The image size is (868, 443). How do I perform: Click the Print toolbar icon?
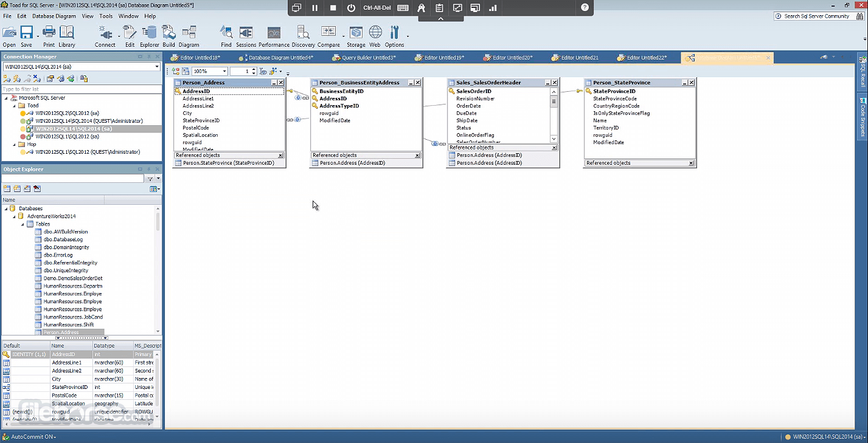pos(49,36)
